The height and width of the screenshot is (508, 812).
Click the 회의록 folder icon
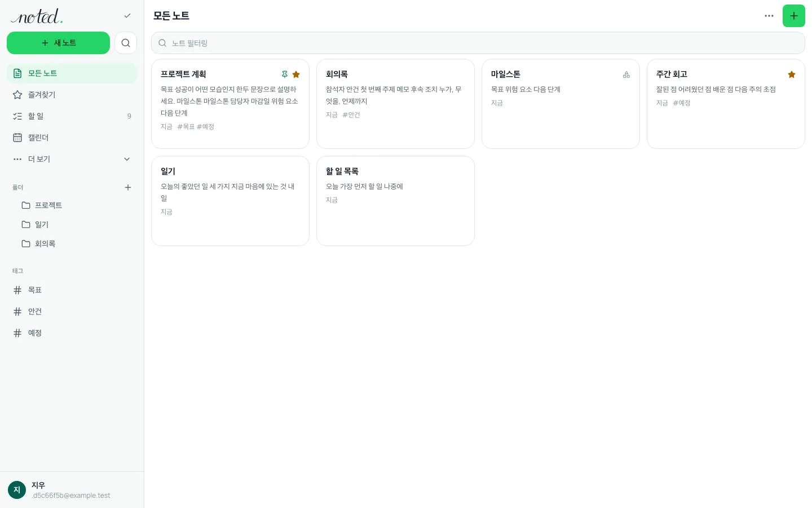[26, 244]
